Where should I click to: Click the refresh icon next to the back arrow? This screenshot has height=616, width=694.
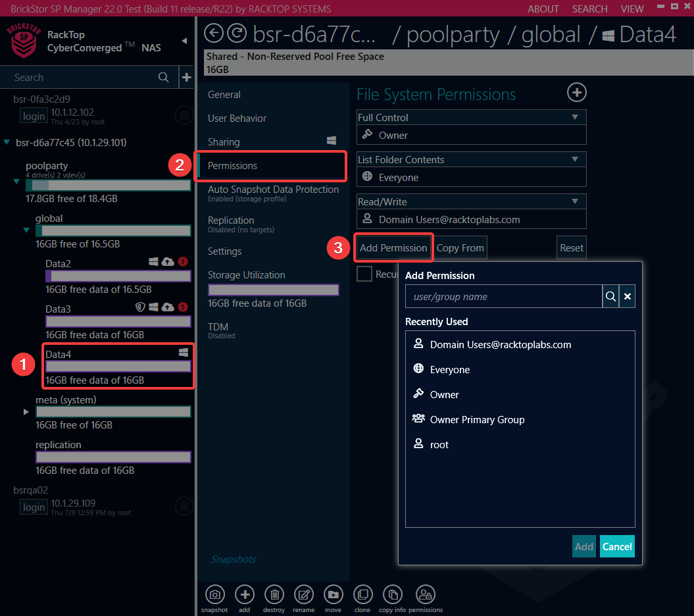tap(236, 33)
